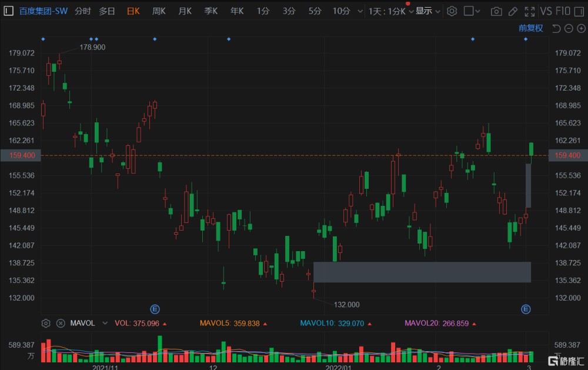Select the 周K weekly tab

(159, 11)
